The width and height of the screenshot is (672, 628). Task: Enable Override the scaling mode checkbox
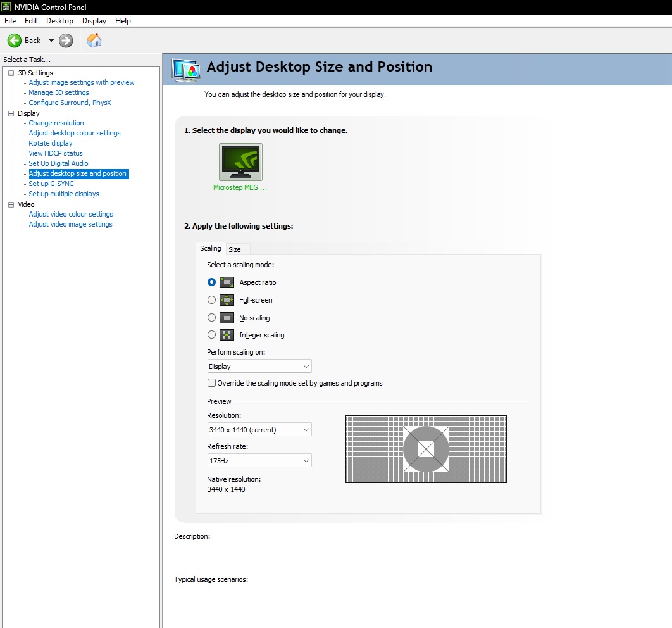click(212, 383)
